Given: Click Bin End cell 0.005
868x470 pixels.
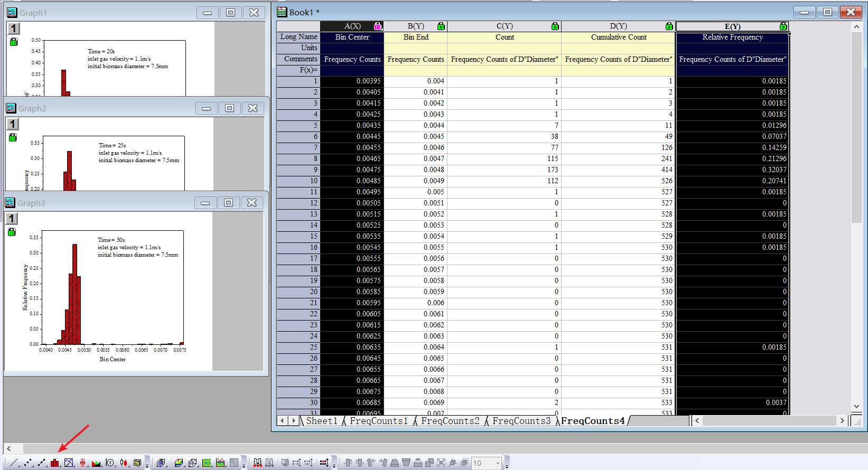Looking at the screenshot, I should (x=415, y=192).
